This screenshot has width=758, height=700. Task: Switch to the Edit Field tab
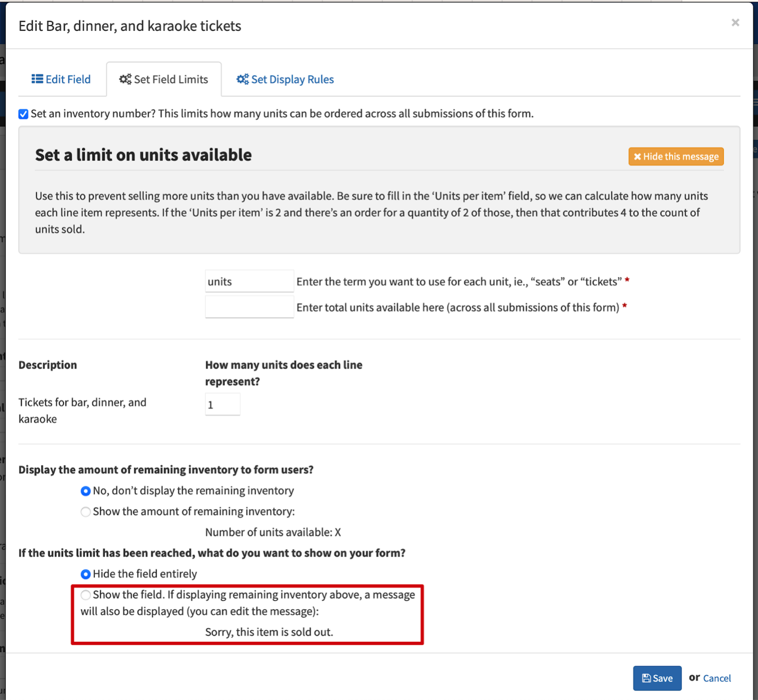click(x=61, y=80)
